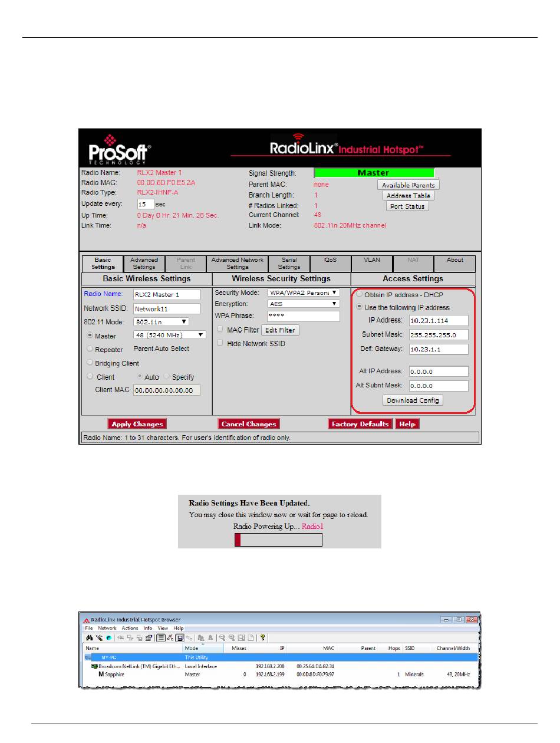Click the wand icon beside the binoculars

click(98, 637)
